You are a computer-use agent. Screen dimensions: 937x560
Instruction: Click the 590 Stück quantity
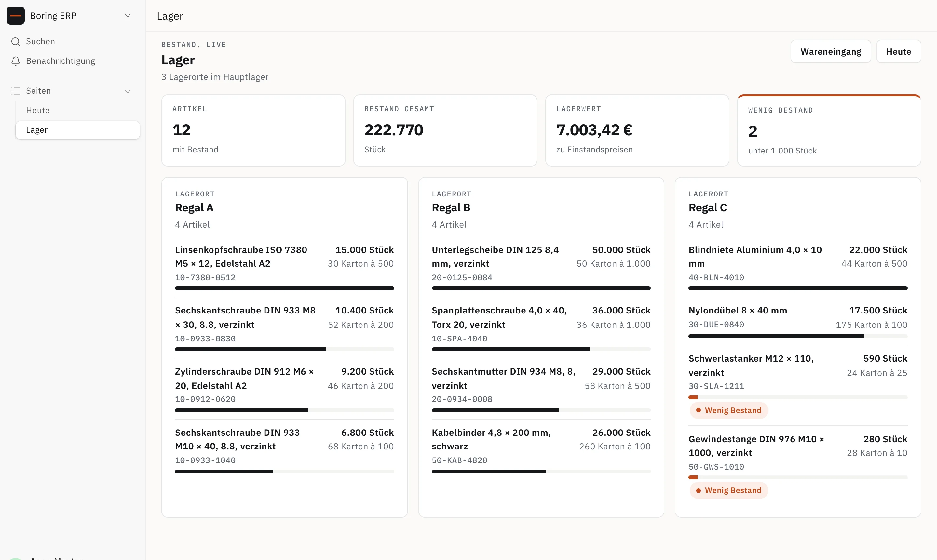pyautogui.click(x=885, y=358)
